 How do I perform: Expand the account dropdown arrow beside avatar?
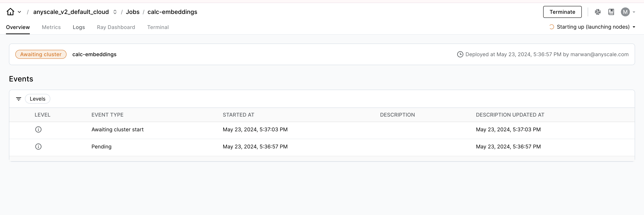pyautogui.click(x=634, y=12)
